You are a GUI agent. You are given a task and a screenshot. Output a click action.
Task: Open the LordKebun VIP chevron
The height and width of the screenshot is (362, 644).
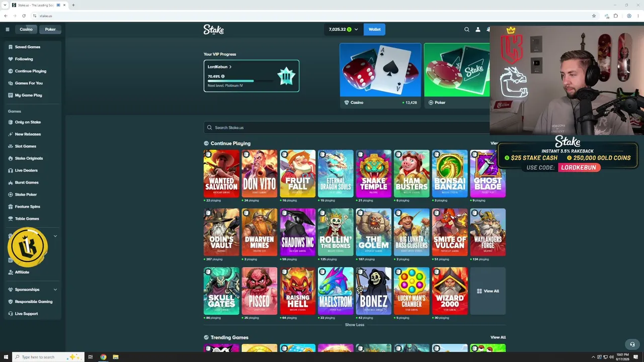(x=230, y=67)
